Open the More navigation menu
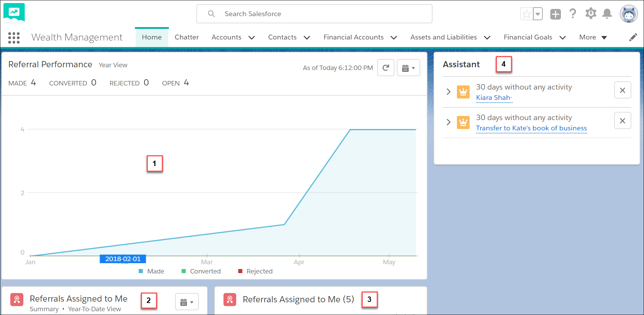Screen dimensions: 644x315 593,37
